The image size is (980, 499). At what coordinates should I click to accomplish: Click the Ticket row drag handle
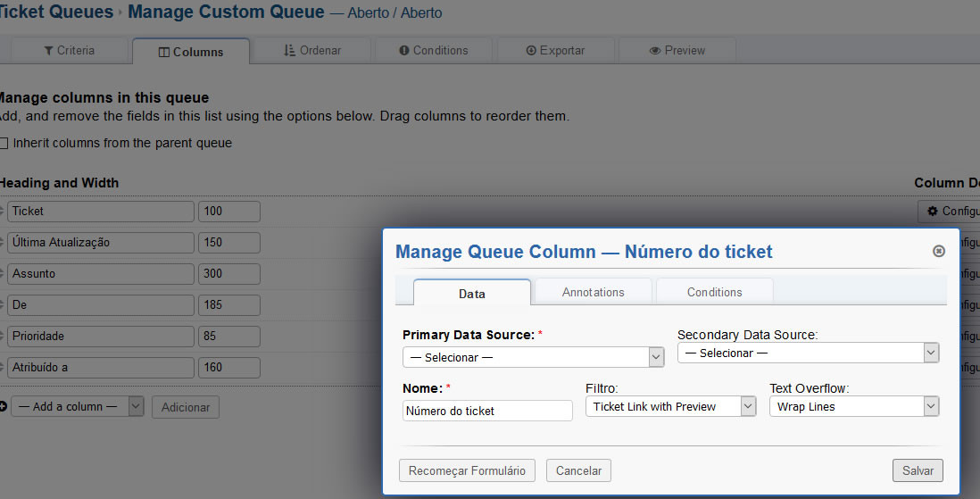2,212
